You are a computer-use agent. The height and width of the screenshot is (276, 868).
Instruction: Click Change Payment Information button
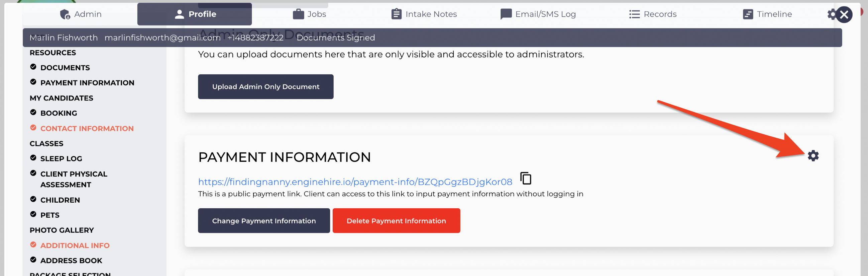click(264, 221)
